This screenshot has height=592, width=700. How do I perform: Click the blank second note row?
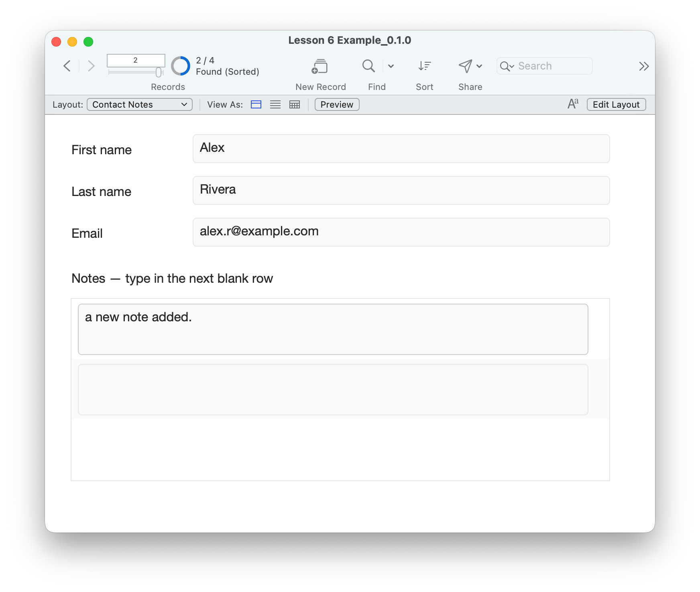click(333, 390)
